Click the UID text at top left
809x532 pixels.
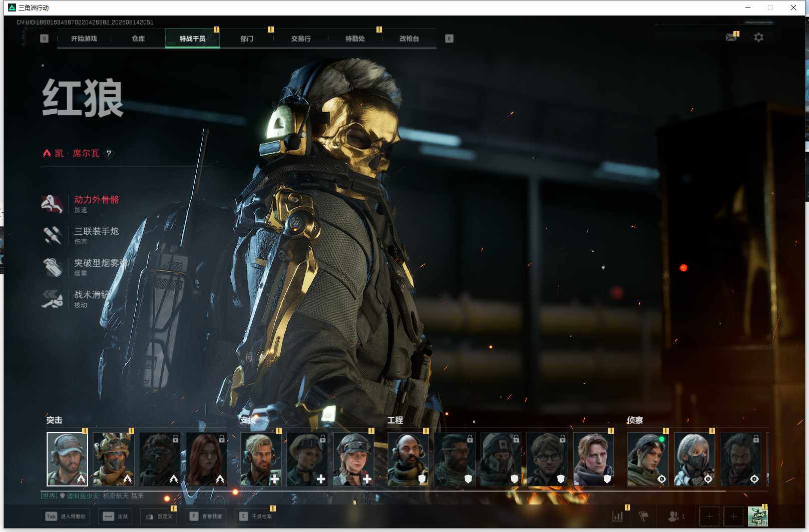[85, 23]
